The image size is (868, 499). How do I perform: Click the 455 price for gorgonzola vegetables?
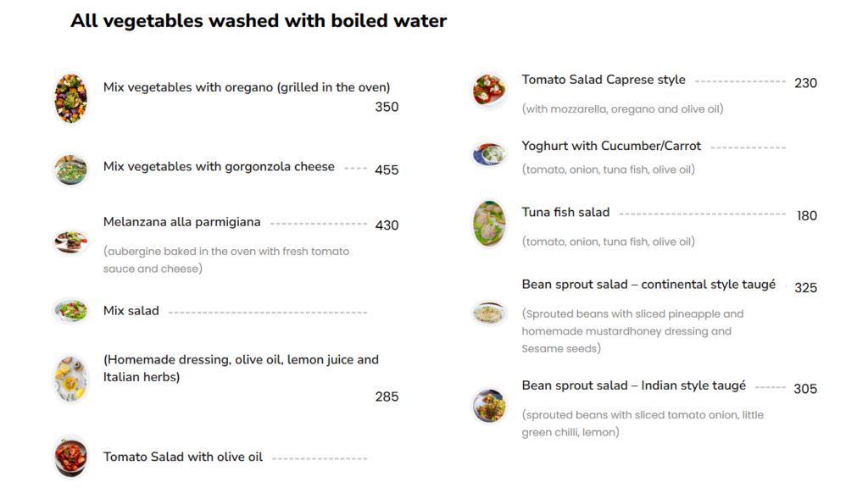click(387, 170)
